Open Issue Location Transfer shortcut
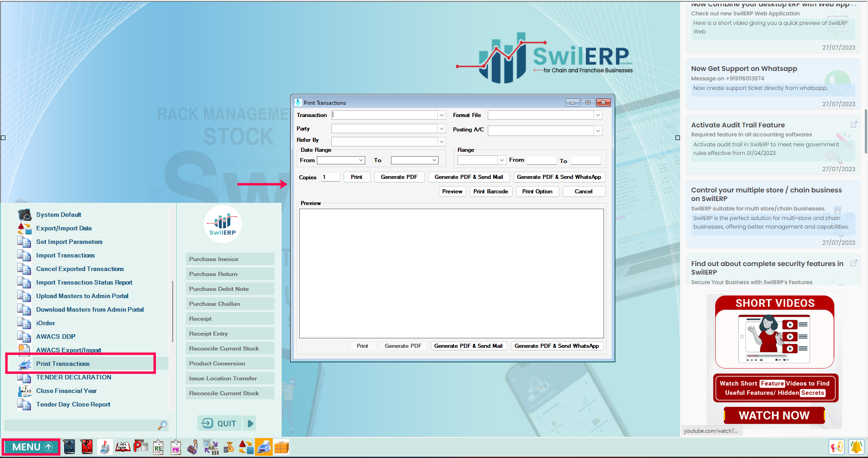The height and width of the screenshot is (458, 868). 230,378
